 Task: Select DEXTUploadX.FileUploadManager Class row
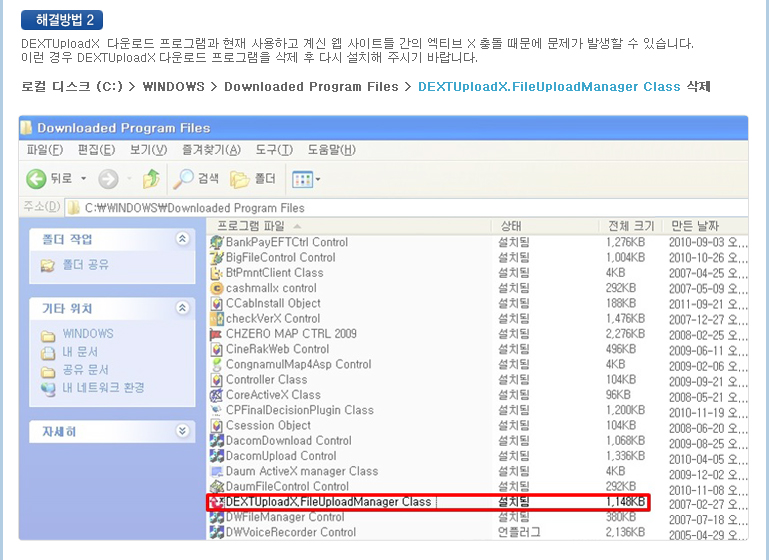[x=428, y=502]
